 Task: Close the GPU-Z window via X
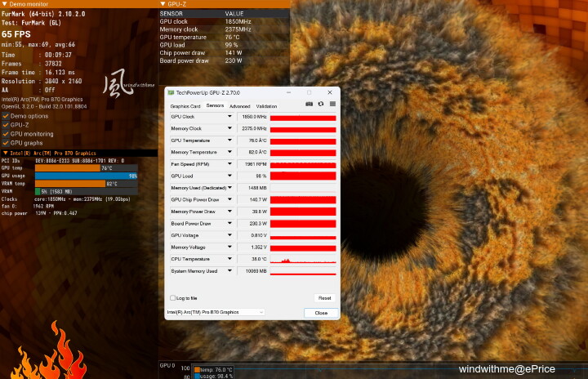point(330,92)
